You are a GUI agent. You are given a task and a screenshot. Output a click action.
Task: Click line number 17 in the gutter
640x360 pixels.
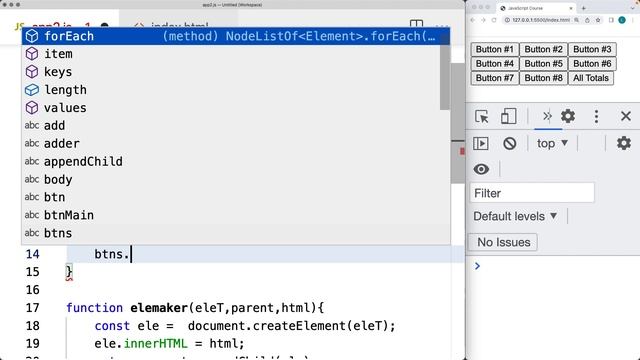tap(33, 308)
